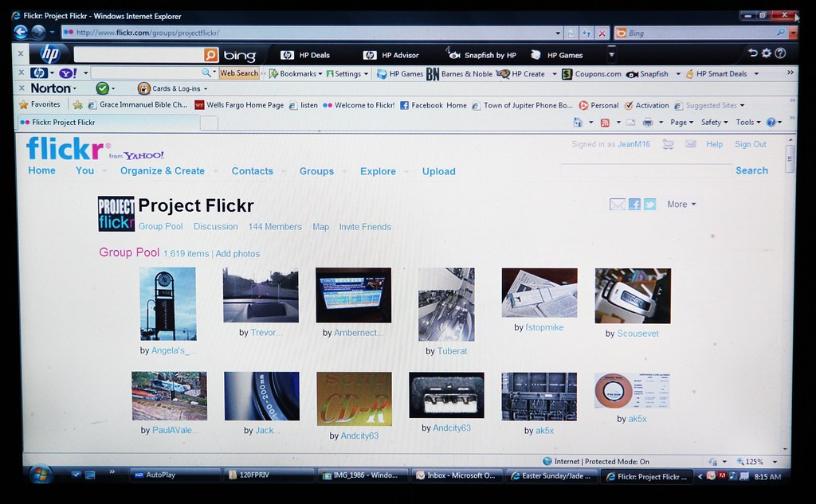This screenshot has height=504, width=816.
Task: Open the Suggested Sites dropdown
Action: [709, 106]
